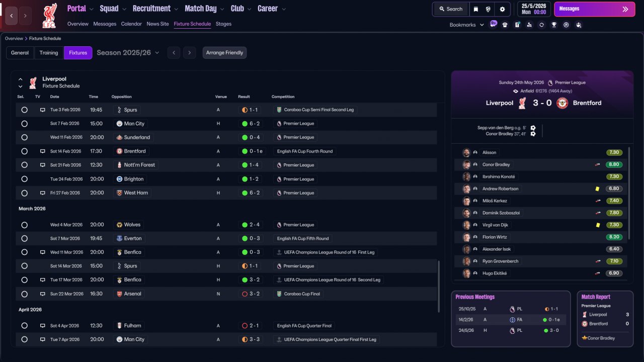Select the Spurs 3 Feb fixture radio circle

pyautogui.click(x=24, y=110)
